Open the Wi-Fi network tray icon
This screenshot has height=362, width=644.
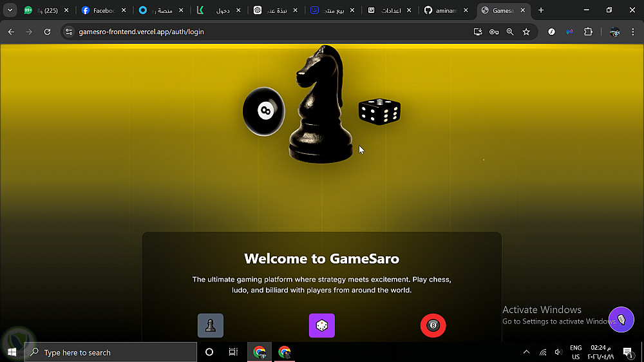543,352
